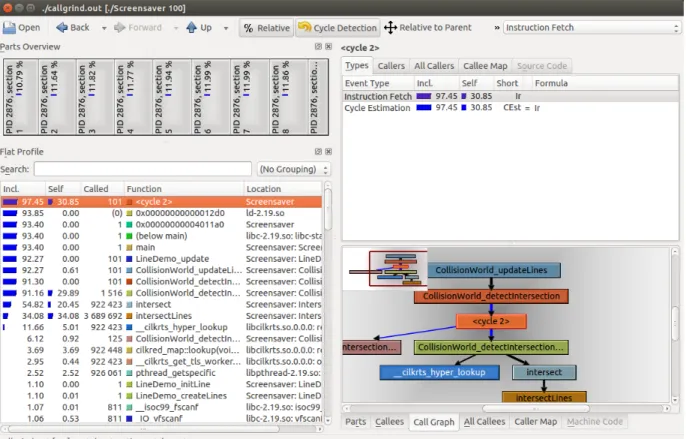The width and height of the screenshot is (686, 439).
Task: Select the part with 11.86 %
Action: click(287, 97)
